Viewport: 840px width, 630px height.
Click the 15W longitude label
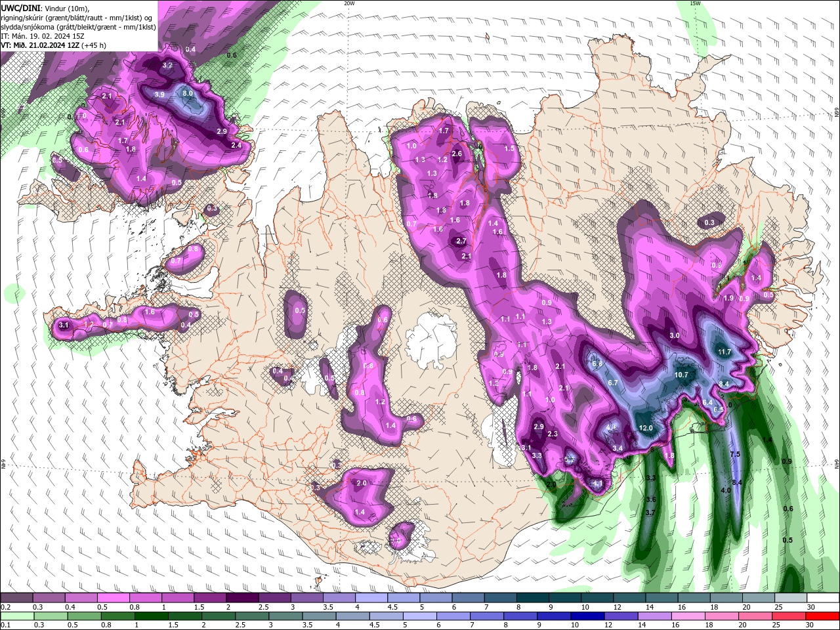tap(695, 3)
